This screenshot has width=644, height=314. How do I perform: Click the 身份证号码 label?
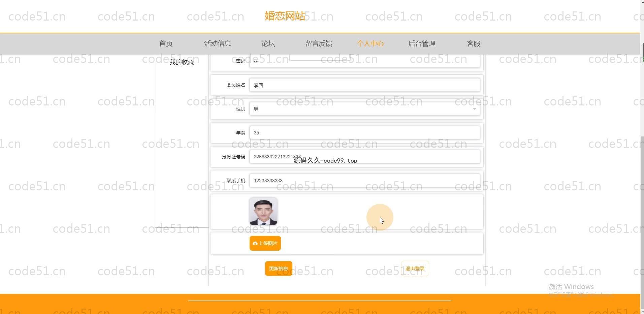pyautogui.click(x=233, y=157)
